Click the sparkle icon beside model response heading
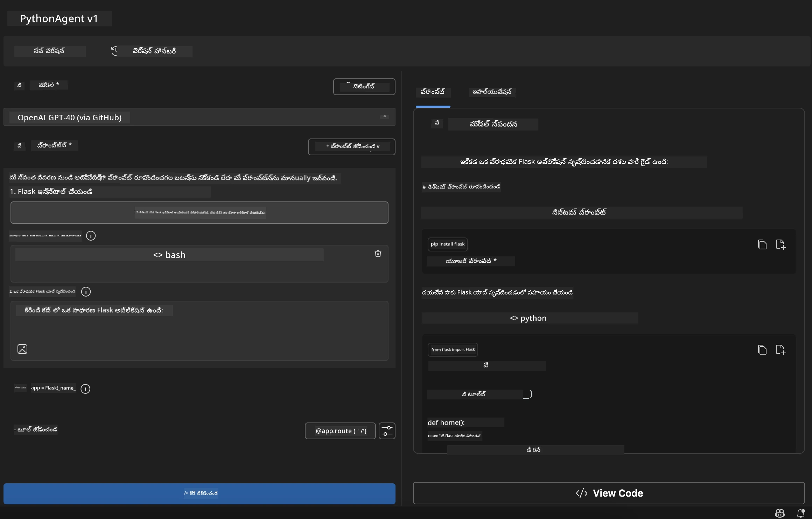Viewport: 812px width, 519px height. click(437, 123)
